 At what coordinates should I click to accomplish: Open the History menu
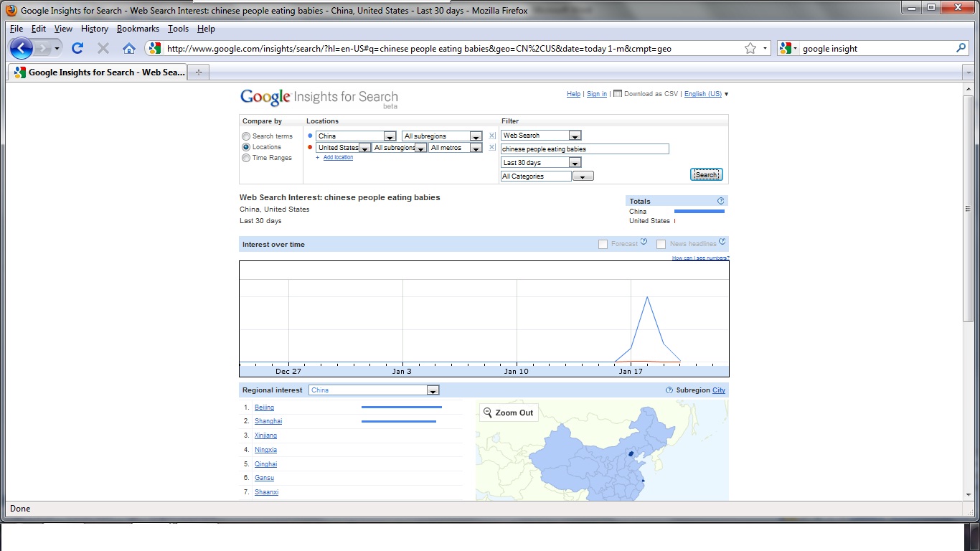click(95, 29)
